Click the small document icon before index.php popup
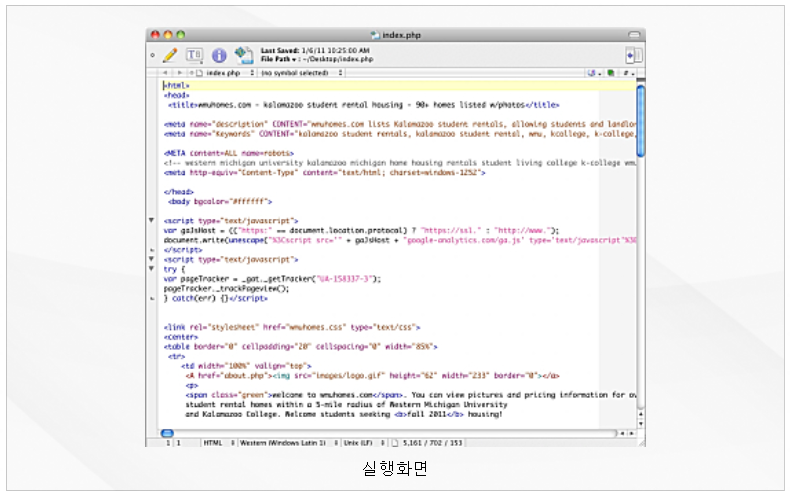 [199, 73]
